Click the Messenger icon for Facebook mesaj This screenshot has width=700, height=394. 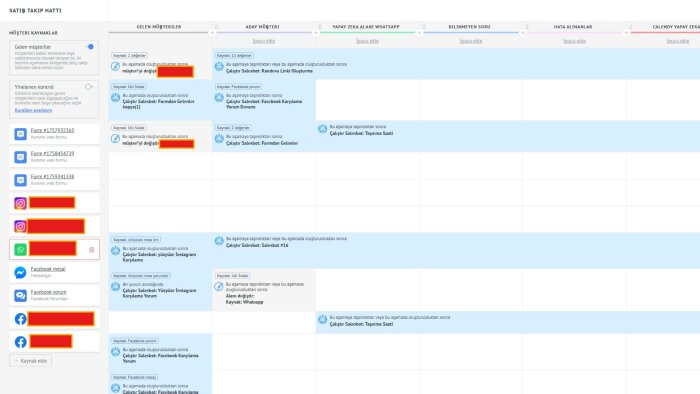[21, 273]
